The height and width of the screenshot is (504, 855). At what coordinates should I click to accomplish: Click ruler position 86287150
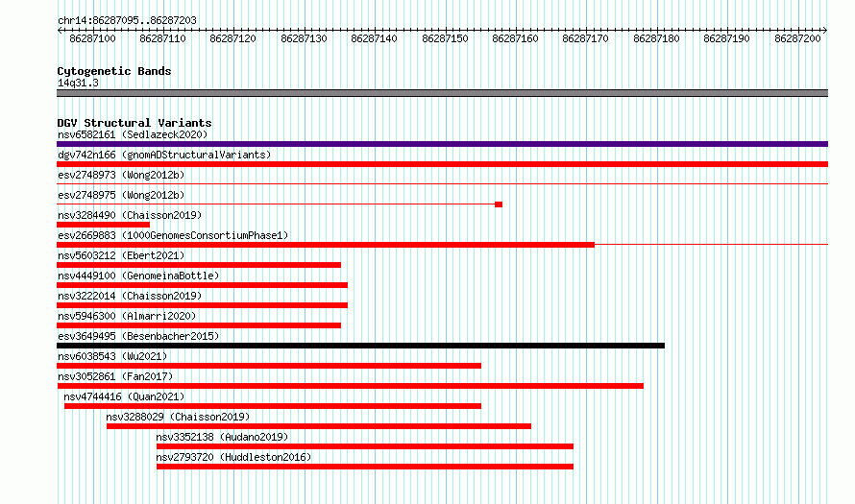click(445, 38)
